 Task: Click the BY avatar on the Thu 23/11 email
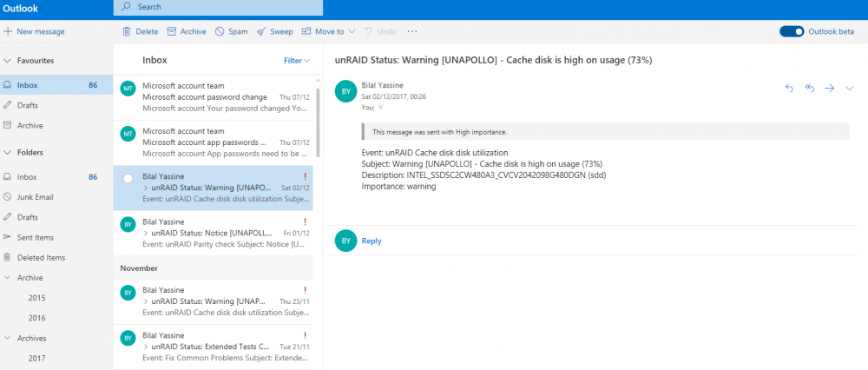coord(128,292)
